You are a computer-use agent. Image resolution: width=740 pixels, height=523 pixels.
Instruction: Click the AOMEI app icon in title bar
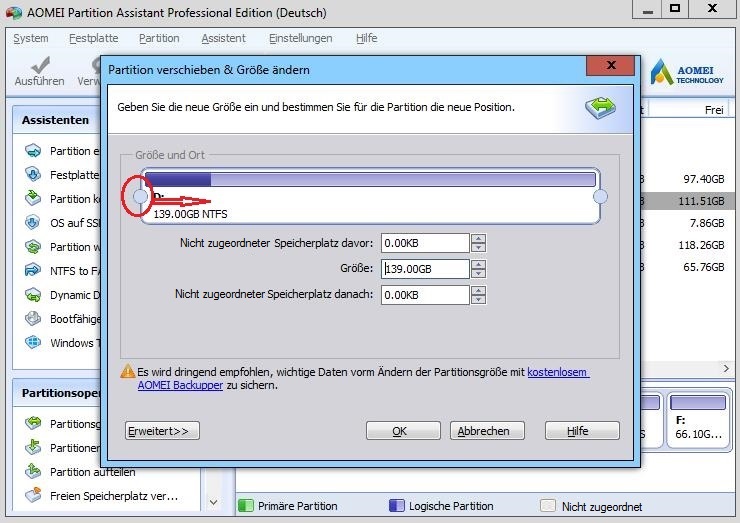14,12
